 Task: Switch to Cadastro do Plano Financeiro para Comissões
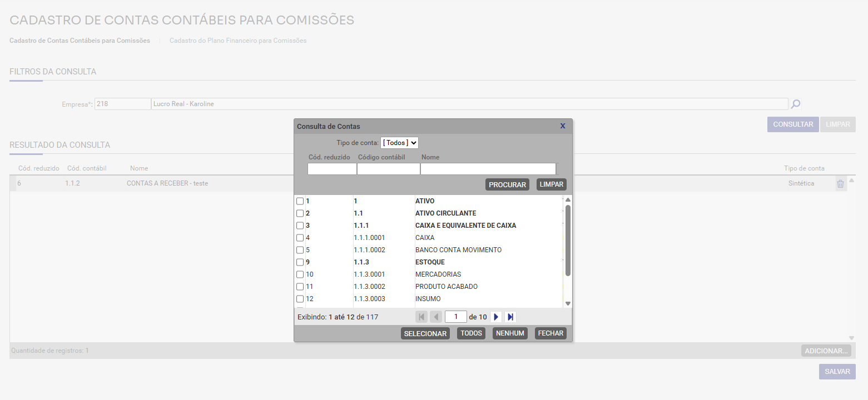238,41
